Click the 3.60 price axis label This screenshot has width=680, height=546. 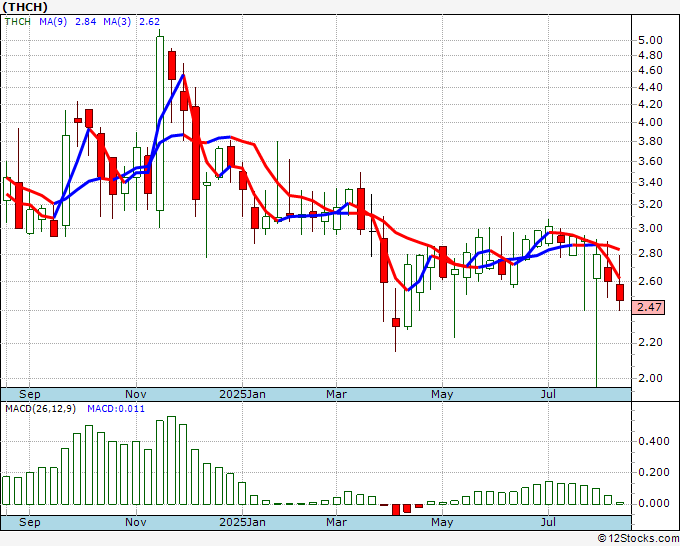(x=651, y=161)
